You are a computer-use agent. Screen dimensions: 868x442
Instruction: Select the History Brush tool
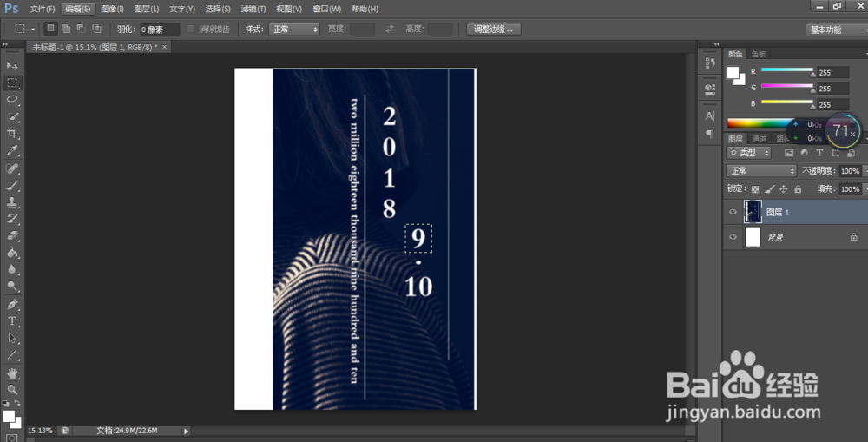[x=11, y=219]
